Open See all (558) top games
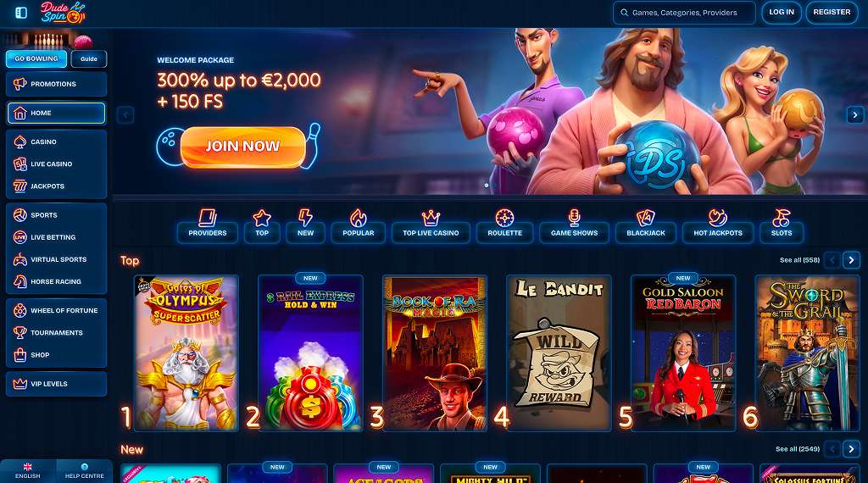 click(x=799, y=260)
